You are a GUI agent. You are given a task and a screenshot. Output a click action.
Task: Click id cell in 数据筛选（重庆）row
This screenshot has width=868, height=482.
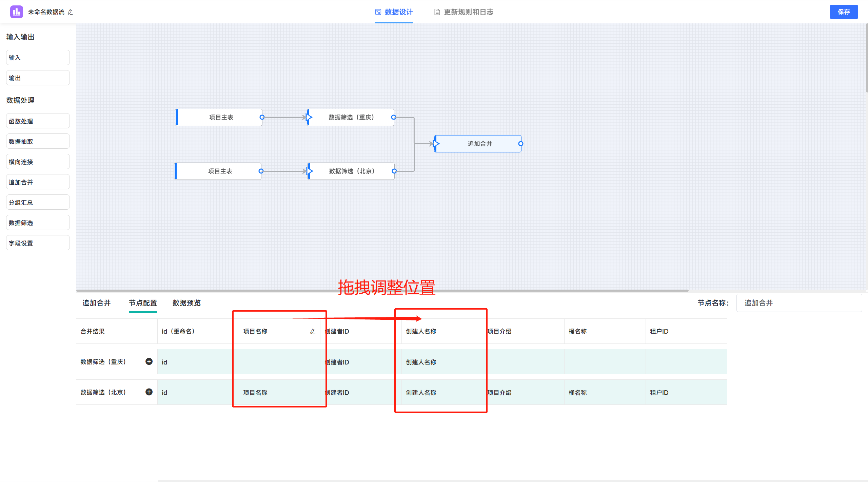[198, 362]
